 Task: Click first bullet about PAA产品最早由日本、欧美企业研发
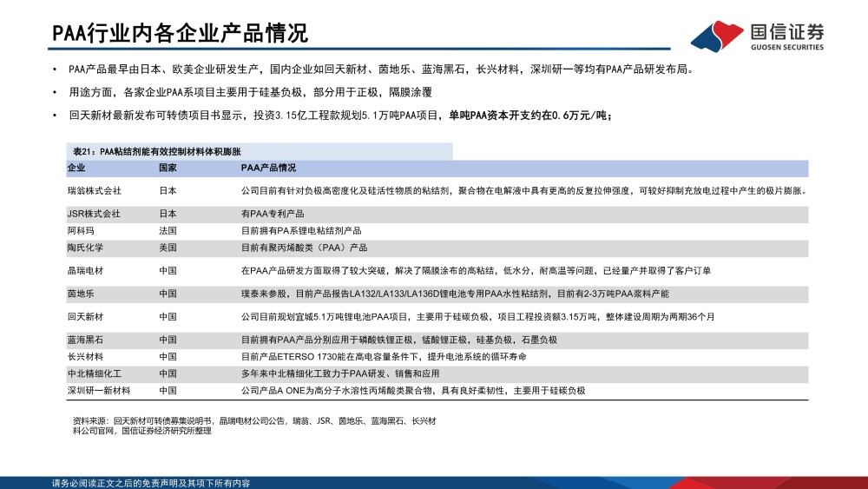coord(381,69)
